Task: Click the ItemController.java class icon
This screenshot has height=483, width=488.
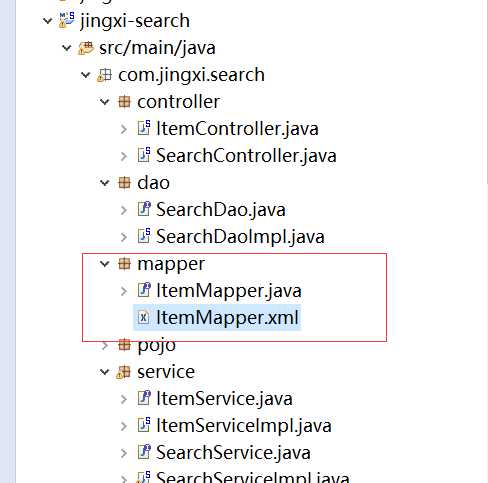Action: point(144,128)
